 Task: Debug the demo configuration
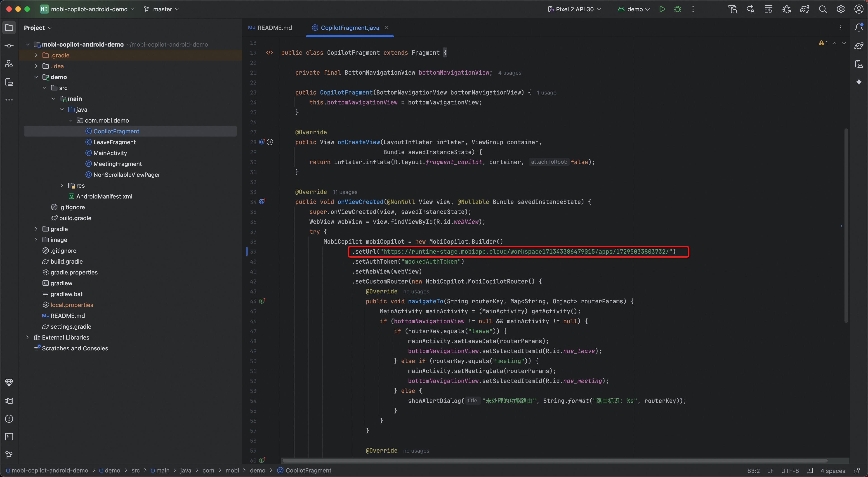pos(678,9)
